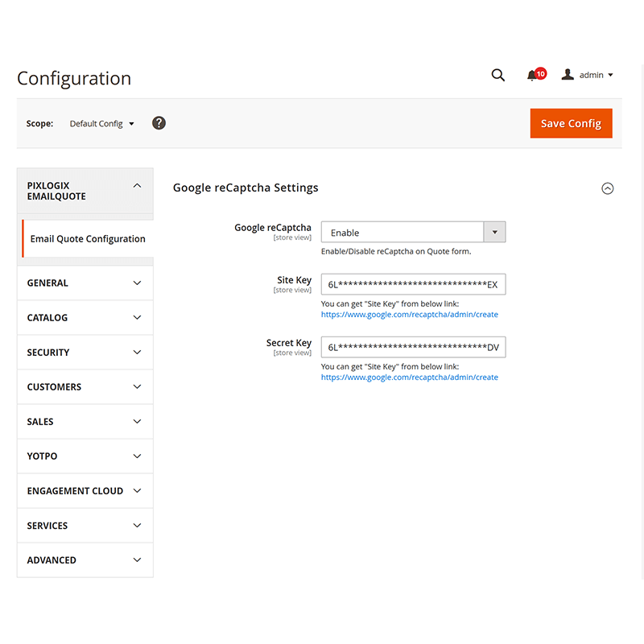
Task: Expand the ADVANCED section
Action: [85, 559]
